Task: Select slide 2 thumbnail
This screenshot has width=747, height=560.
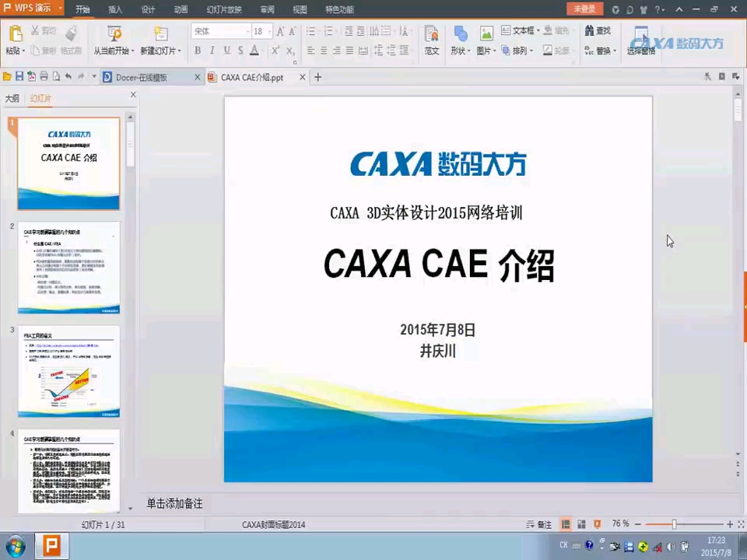Action: tap(69, 268)
